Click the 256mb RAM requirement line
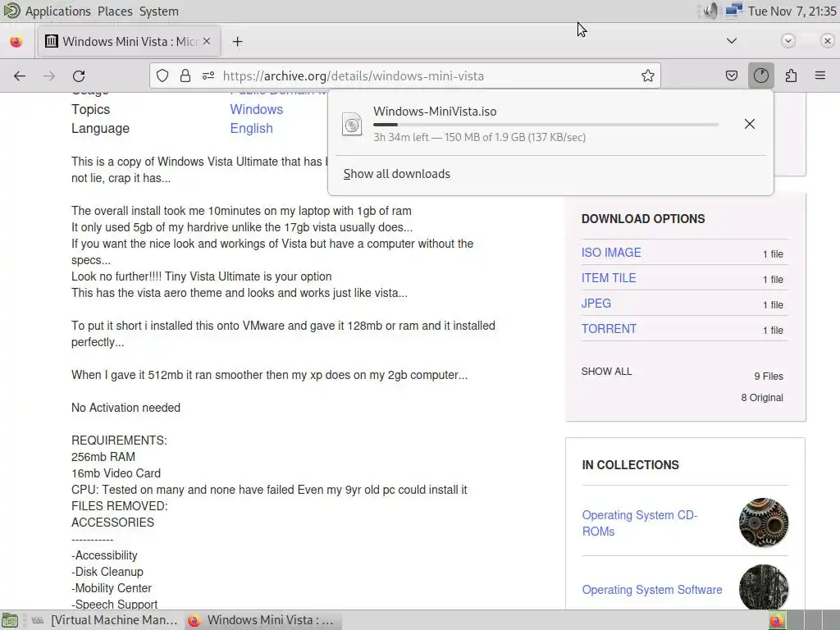Screen dimensions: 840x630 click(x=103, y=457)
